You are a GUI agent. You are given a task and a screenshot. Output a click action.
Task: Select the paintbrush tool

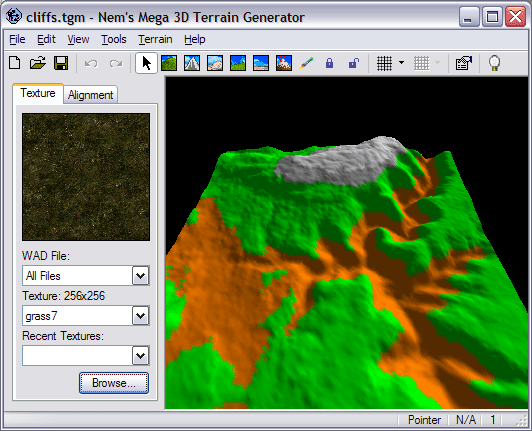(x=306, y=63)
